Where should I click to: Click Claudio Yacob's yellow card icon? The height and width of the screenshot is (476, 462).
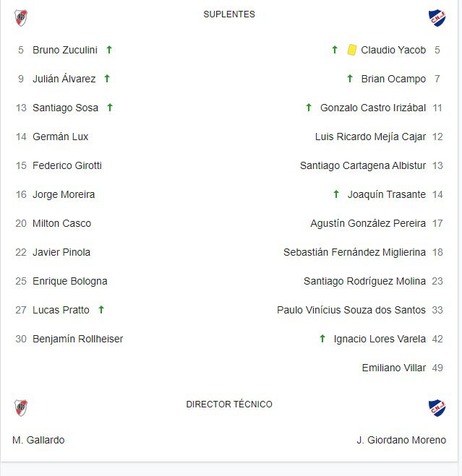352,50
